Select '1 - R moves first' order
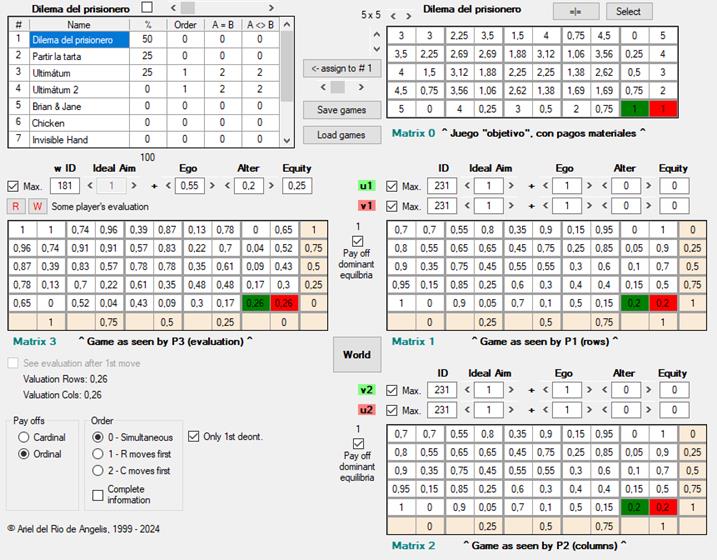This screenshot has width=717, height=560. (98, 456)
